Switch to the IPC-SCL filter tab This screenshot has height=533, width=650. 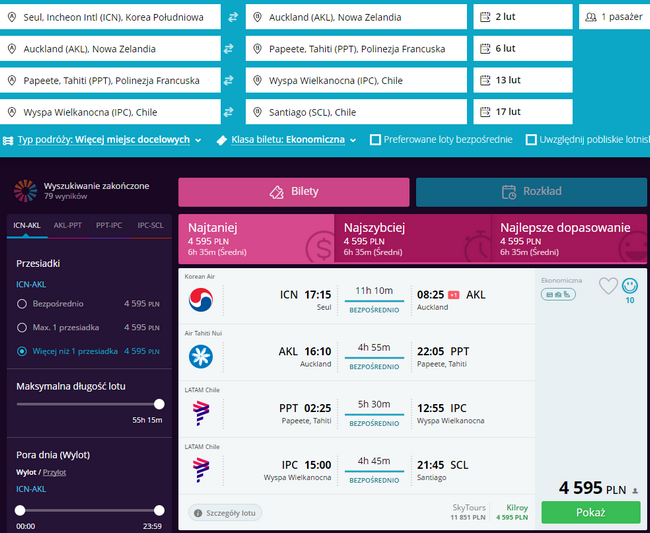150,225
